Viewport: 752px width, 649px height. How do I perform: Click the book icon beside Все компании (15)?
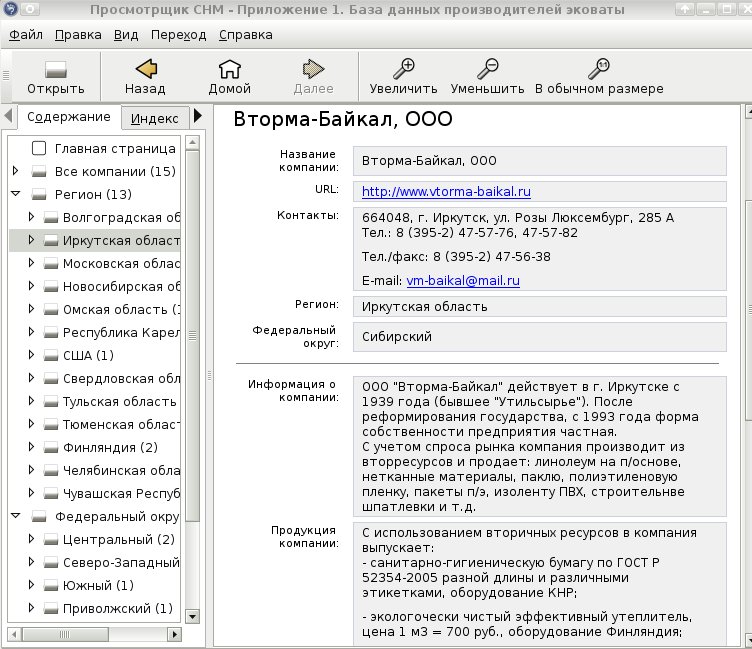tap(39, 171)
